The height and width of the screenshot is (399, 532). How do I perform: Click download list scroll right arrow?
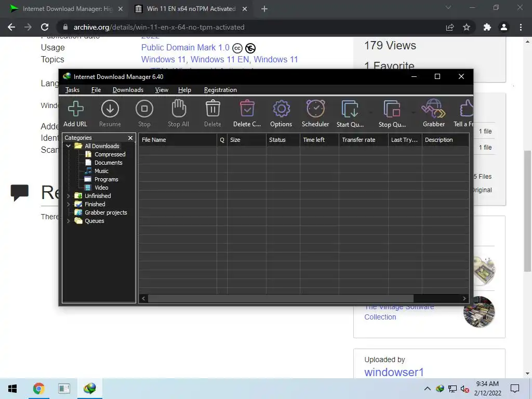point(464,299)
